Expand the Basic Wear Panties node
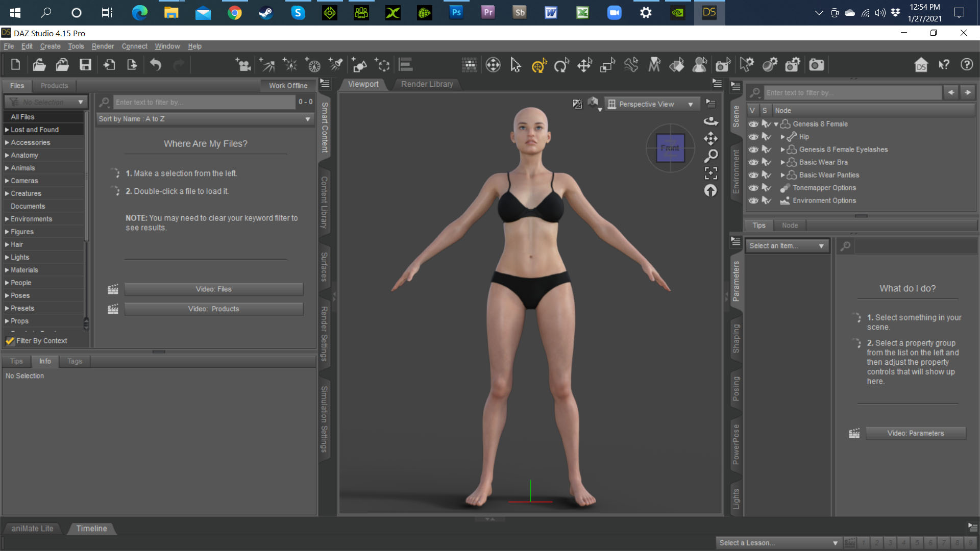Viewport: 980px width, 551px height. (782, 175)
